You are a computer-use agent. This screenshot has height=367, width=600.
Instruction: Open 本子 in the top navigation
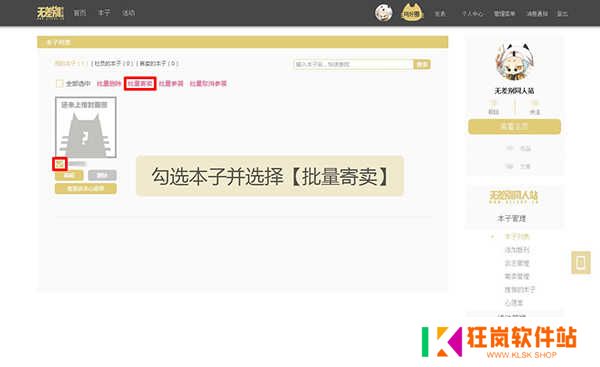click(x=104, y=13)
